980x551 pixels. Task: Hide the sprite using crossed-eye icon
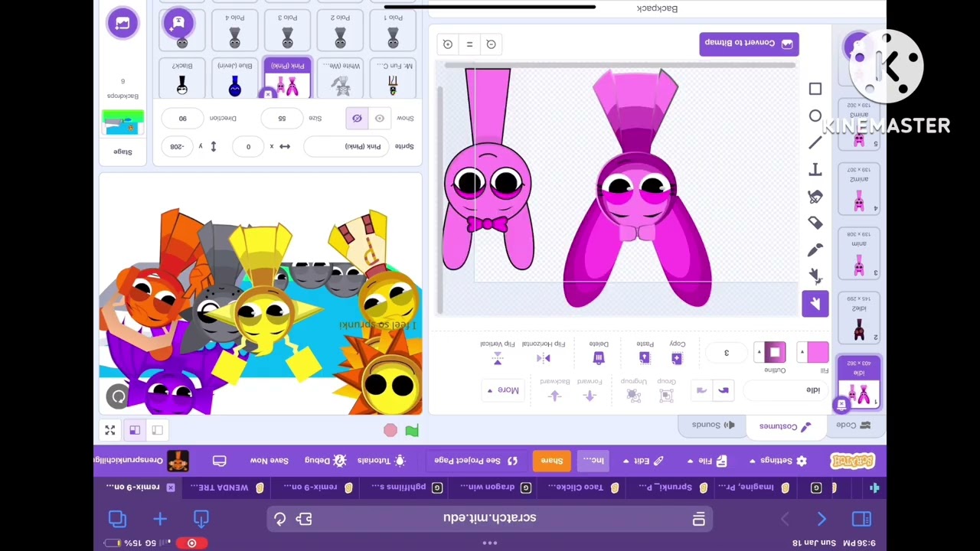(357, 118)
